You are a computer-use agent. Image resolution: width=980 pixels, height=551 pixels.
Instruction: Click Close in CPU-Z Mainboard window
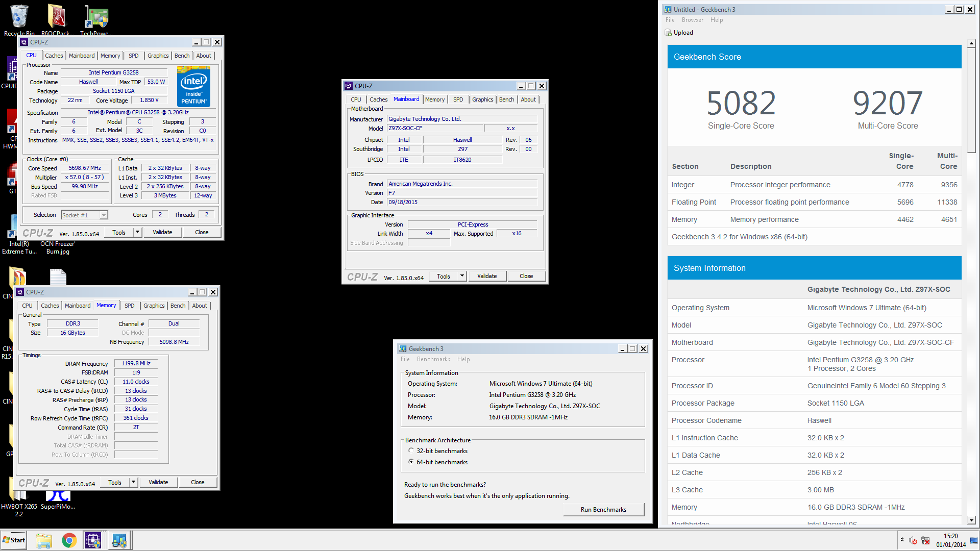tap(526, 276)
